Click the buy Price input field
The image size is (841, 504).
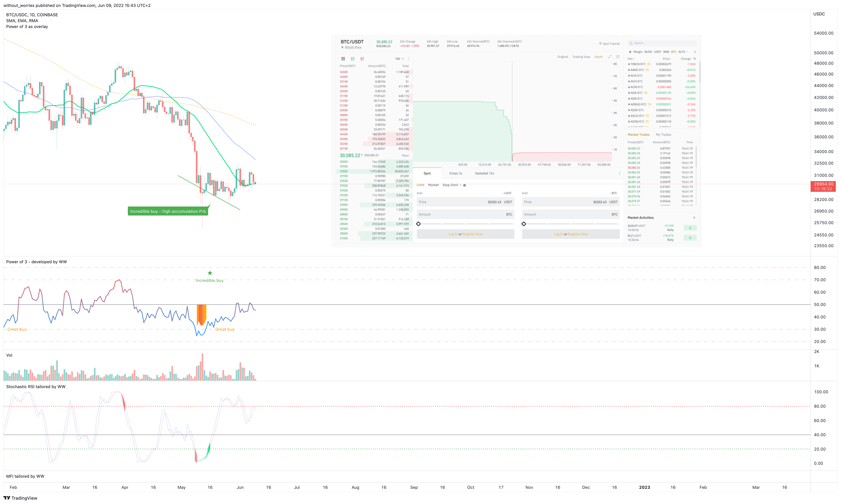(465, 202)
